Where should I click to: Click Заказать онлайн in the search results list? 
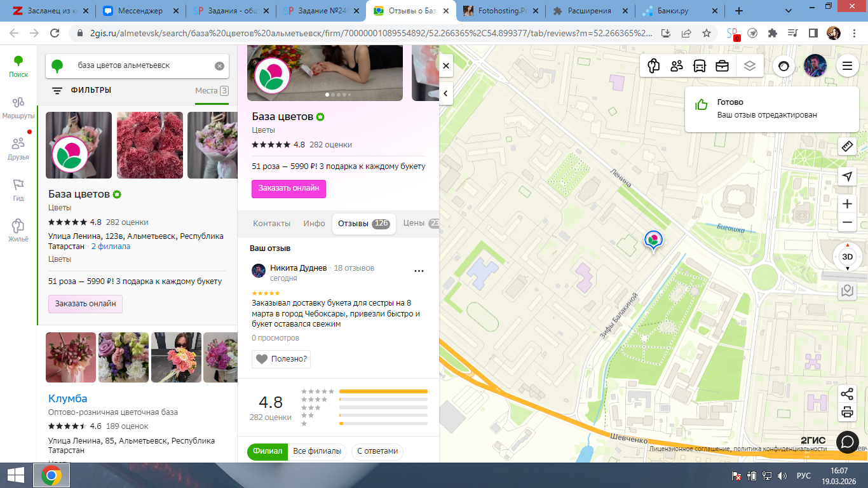click(85, 304)
